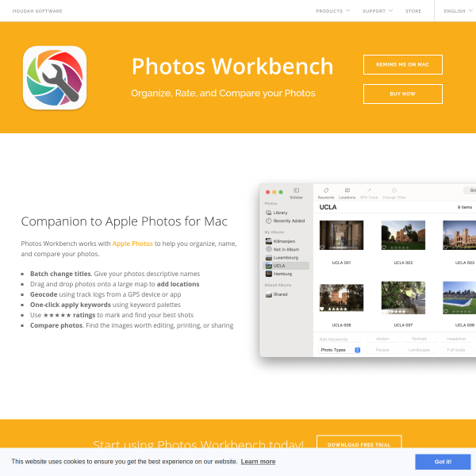This screenshot has width=476, height=476.
Task: Click the "Compare photos" bullet text
Action: 56,325
